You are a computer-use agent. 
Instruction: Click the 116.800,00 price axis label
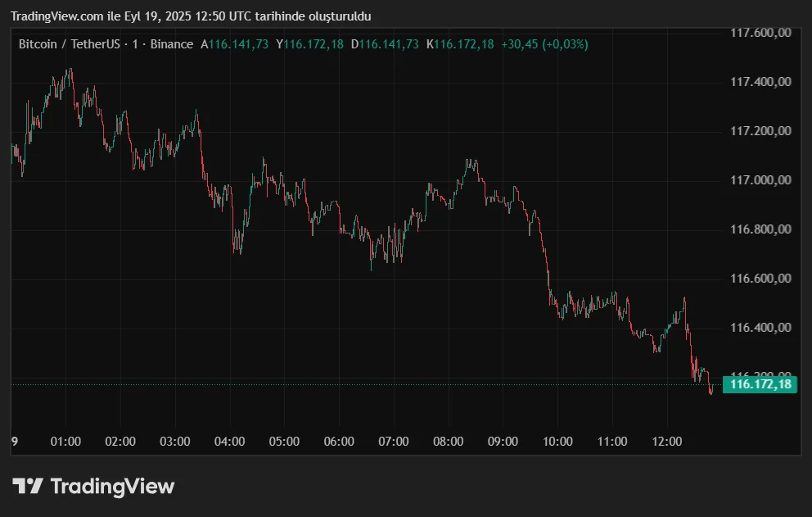click(x=760, y=229)
